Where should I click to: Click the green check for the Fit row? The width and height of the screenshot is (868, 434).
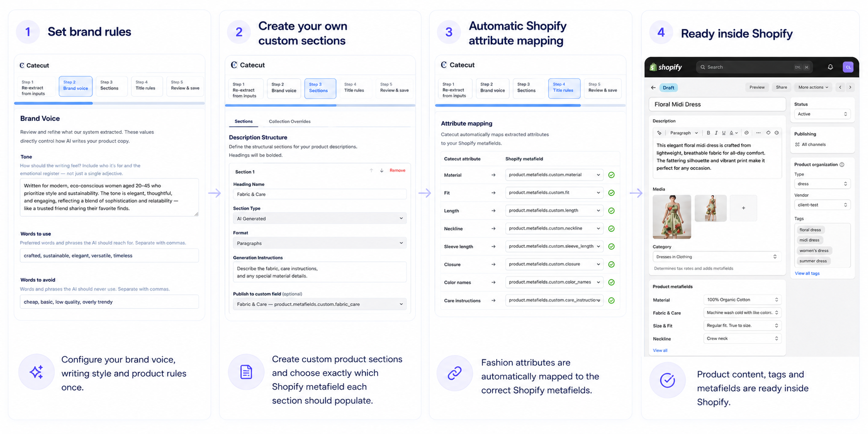(611, 193)
